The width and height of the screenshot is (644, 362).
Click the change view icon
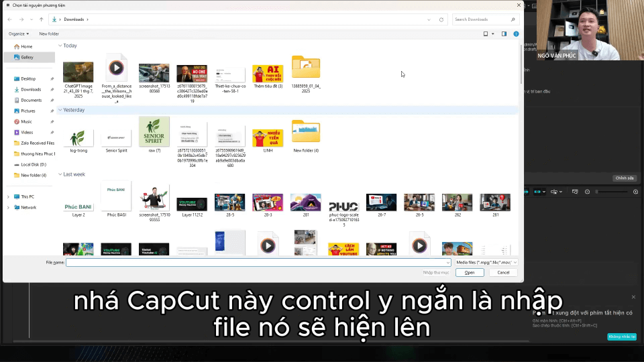(x=486, y=34)
